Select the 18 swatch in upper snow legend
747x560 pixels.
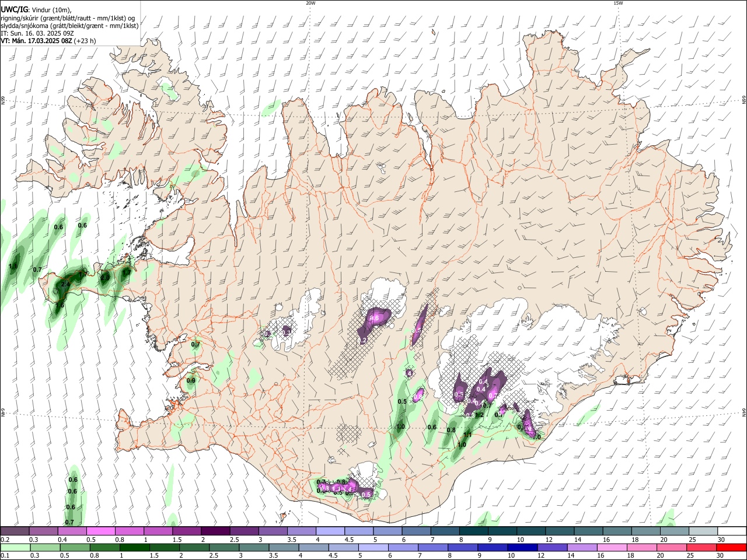point(645,531)
